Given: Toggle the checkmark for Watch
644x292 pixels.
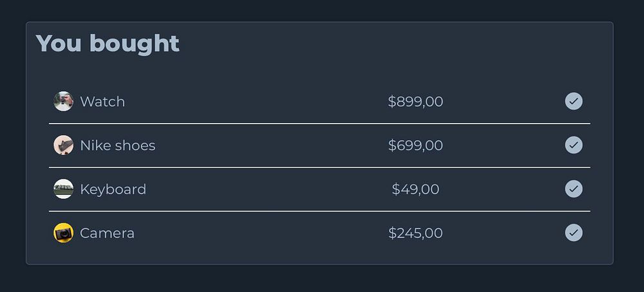Looking at the screenshot, I should click(574, 102).
